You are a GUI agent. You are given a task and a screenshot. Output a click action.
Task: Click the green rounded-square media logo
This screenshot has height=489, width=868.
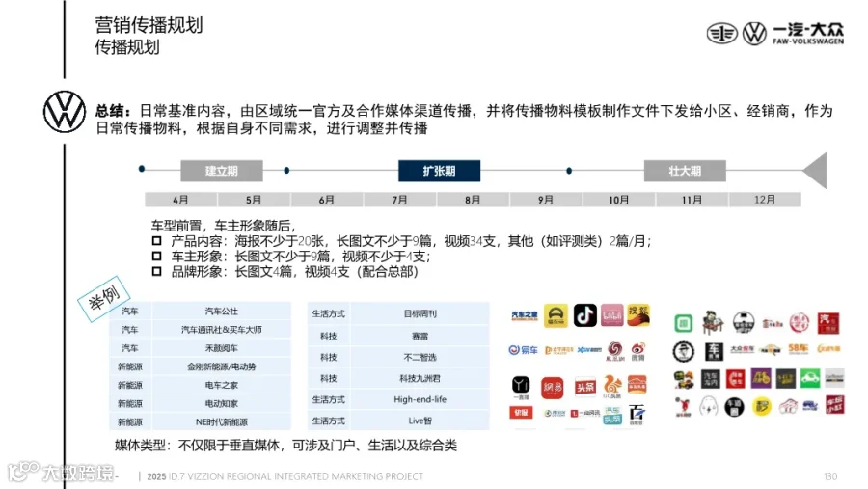[683, 322]
